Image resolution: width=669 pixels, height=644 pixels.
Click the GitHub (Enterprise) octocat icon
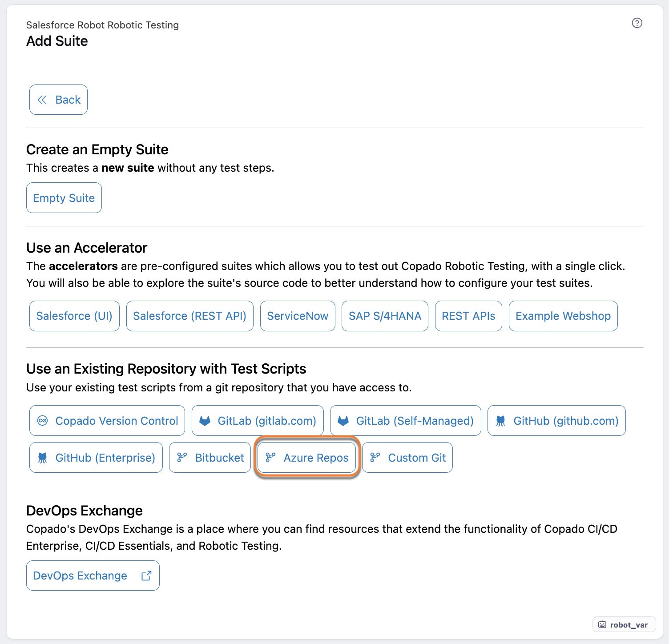(x=43, y=458)
